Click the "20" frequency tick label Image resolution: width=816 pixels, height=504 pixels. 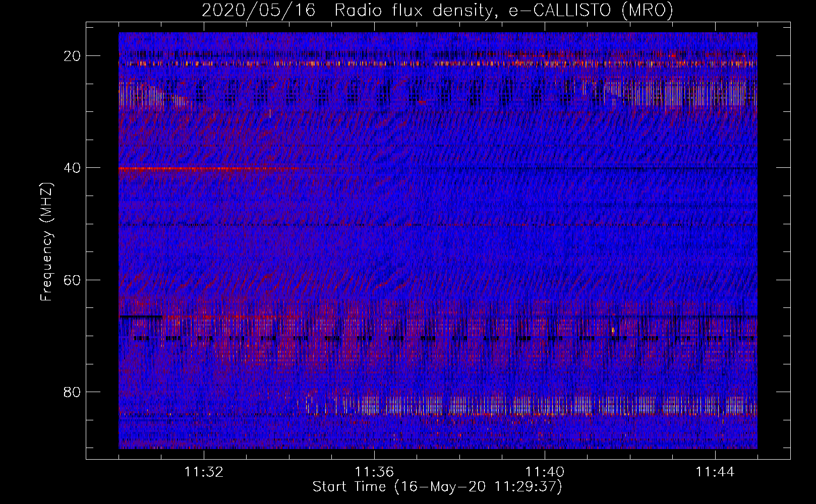coord(73,56)
